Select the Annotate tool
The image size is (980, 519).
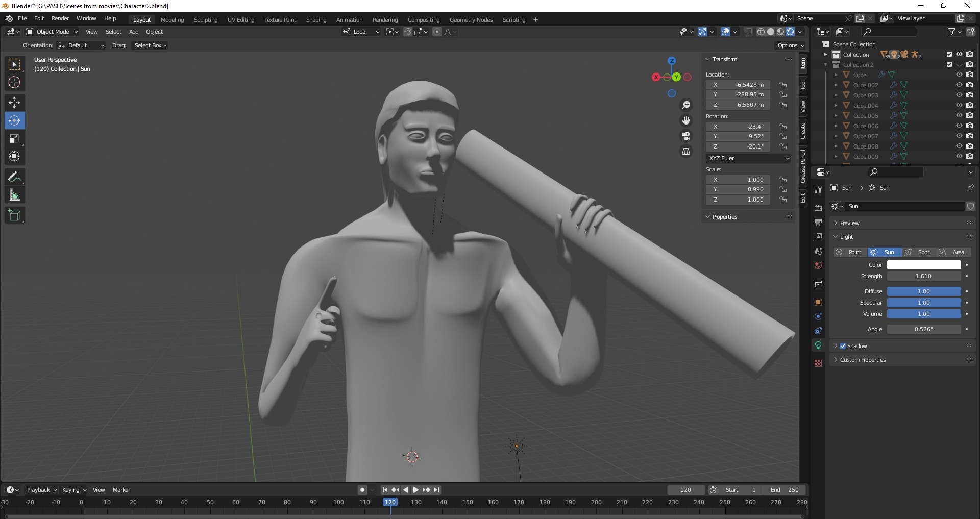click(14, 177)
